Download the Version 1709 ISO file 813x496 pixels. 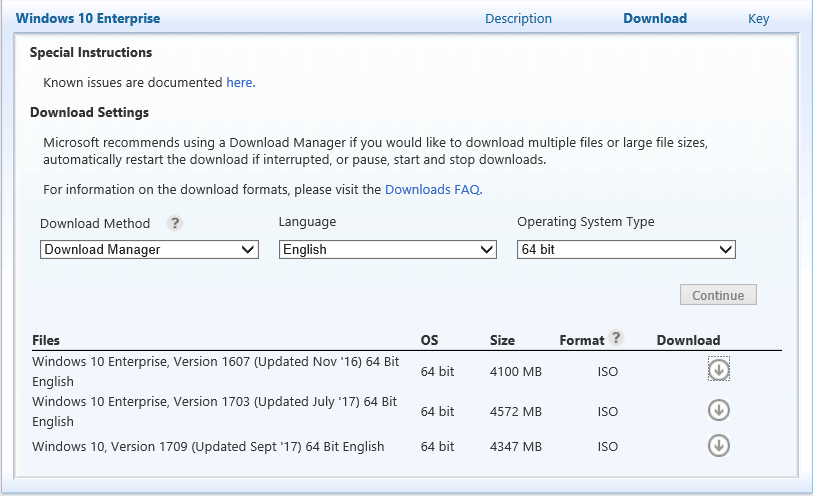coord(719,446)
